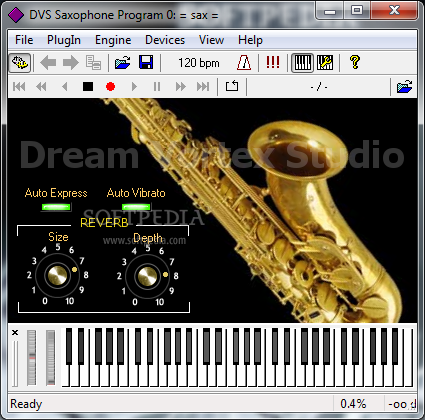Toggle the loop playback icon
The width and height of the screenshot is (425, 420).
pyautogui.click(x=232, y=86)
